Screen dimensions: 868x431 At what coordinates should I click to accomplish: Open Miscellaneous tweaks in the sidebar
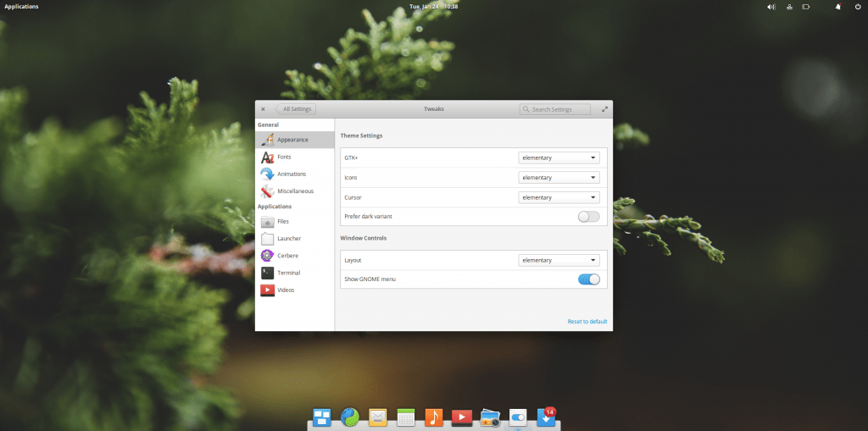pyautogui.click(x=294, y=191)
